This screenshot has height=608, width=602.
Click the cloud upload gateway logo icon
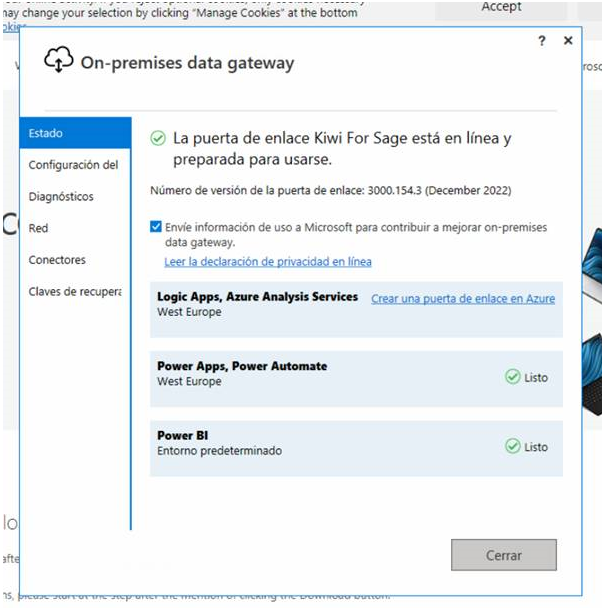(59, 59)
